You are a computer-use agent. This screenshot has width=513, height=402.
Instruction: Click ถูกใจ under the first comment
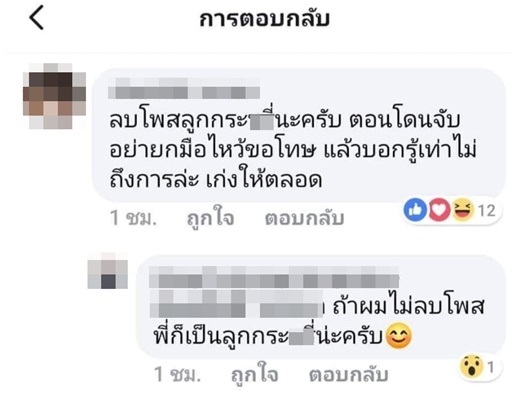tap(210, 218)
